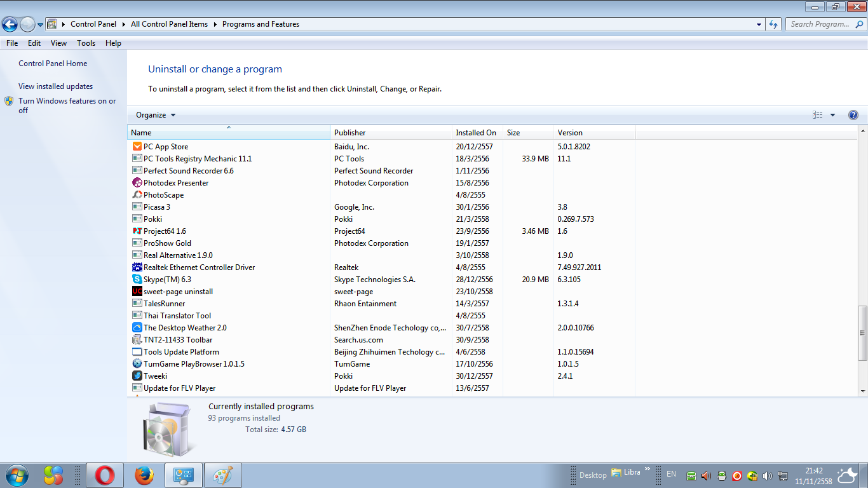Open View installed updates link
868x488 pixels.
pos(56,86)
